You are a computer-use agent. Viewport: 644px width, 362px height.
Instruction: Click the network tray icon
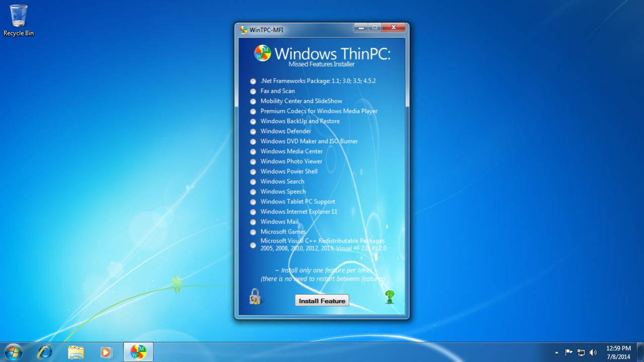[581, 352]
